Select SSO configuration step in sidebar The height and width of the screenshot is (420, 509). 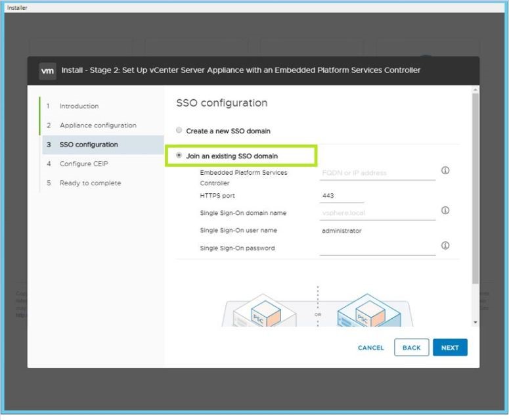89,145
